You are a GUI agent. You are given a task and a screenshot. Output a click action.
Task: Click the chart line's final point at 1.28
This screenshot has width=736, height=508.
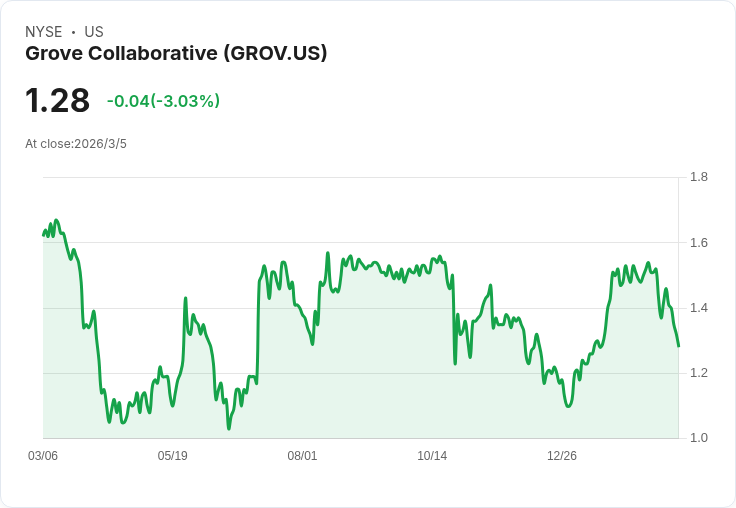[679, 346]
